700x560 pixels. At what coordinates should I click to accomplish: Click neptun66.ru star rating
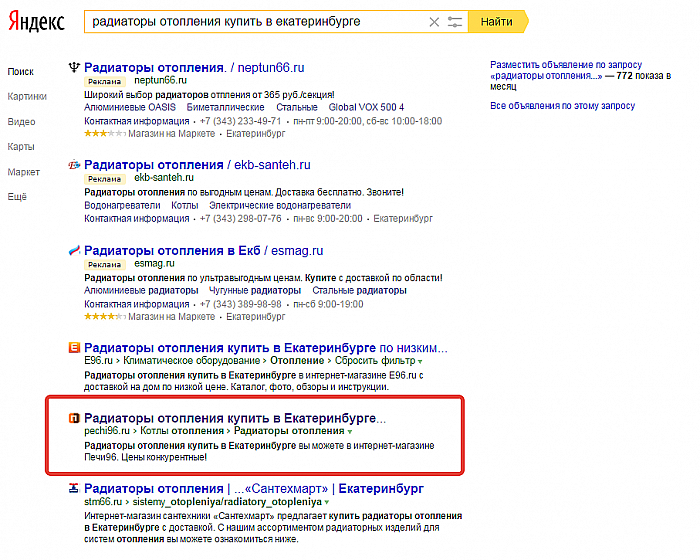(x=105, y=134)
